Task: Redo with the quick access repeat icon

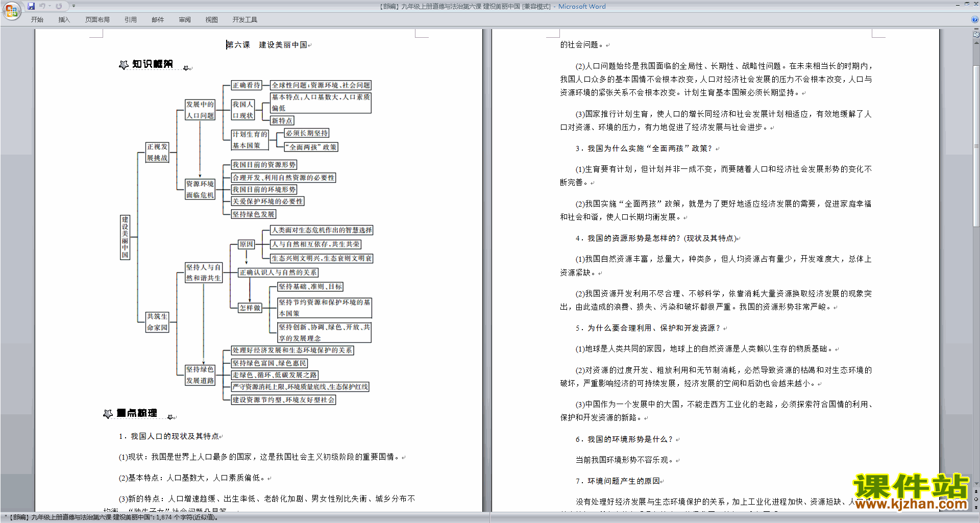Action: pos(59,6)
